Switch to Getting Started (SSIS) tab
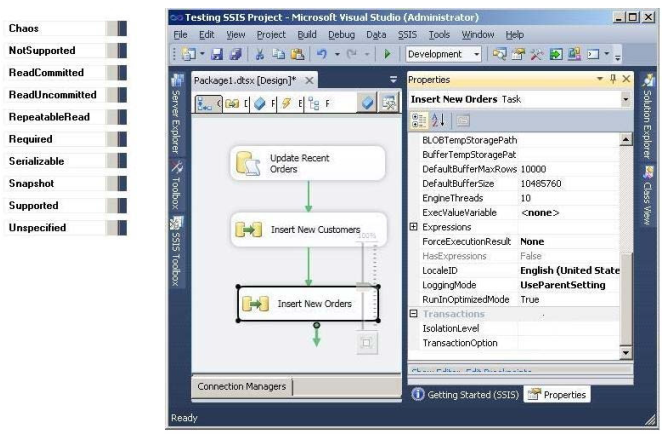 [466, 395]
